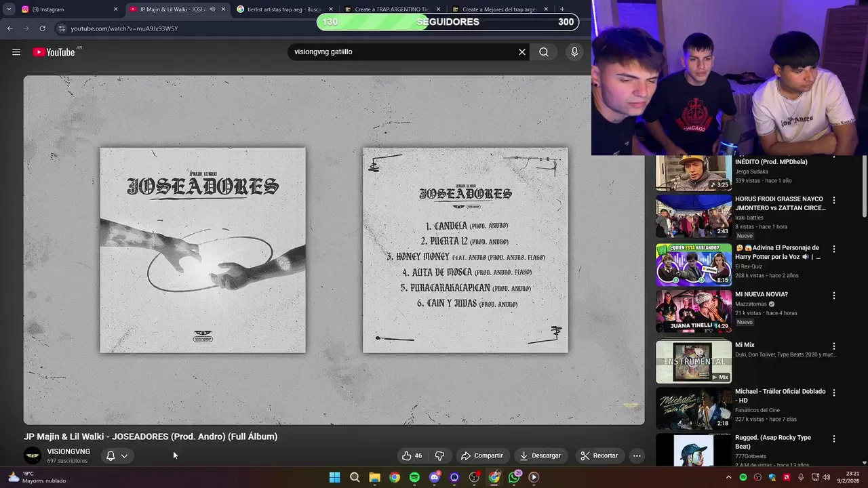Screen dimensions: 868x488
Task: Open 'MI NUEVA NOVIA?' video title
Action: [x=762, y=294]
